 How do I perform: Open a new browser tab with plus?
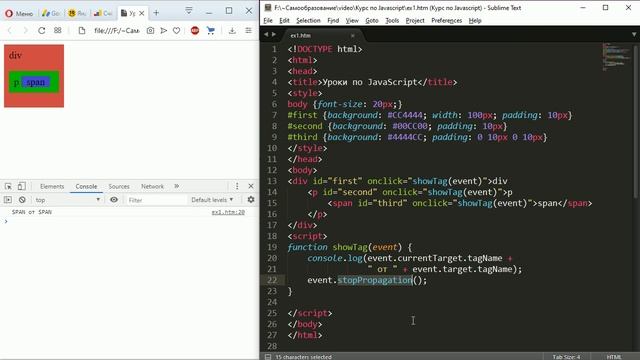[x=156, y=13]
